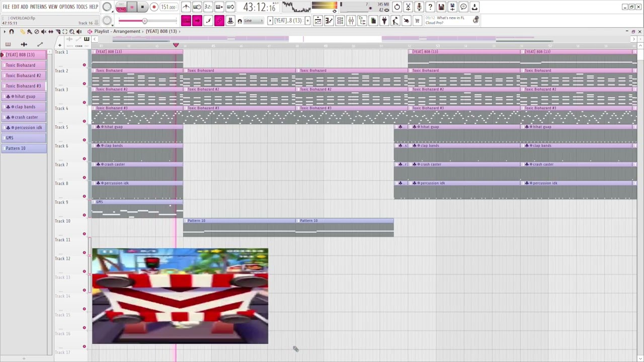
Task: Click the render as audio file icon
Action: click(452, 7)
